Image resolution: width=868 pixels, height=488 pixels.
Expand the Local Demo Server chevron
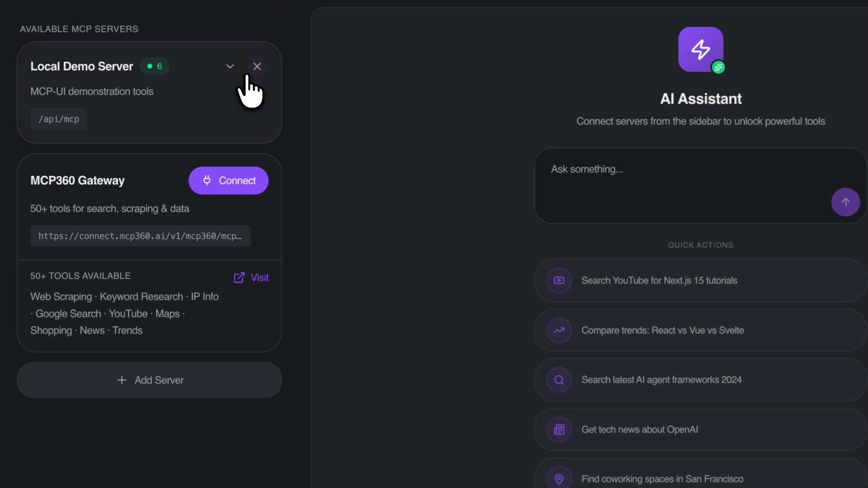pyautogui.click(x=230, y=66)
